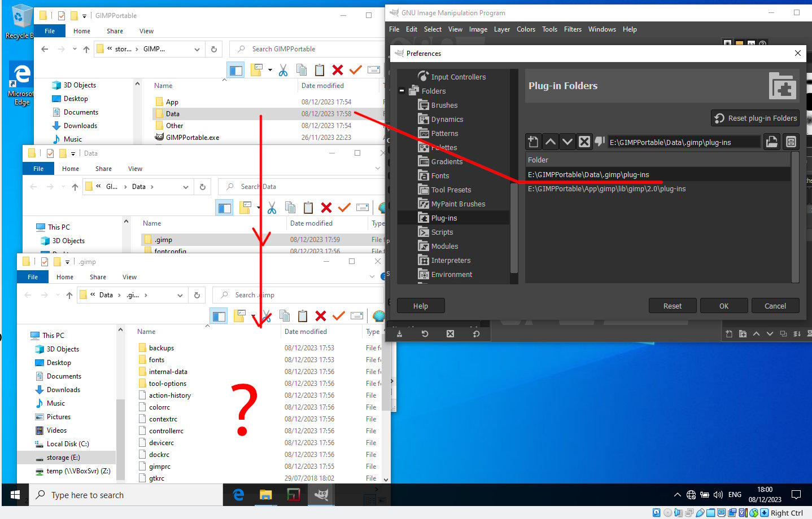Cancel the Preferences dialog
Screen dimensions: 812x519
[x=775, y=306]
